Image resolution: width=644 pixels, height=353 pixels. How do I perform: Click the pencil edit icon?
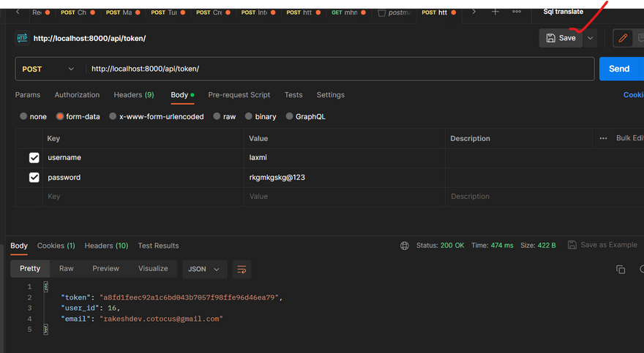pos(623,38)
